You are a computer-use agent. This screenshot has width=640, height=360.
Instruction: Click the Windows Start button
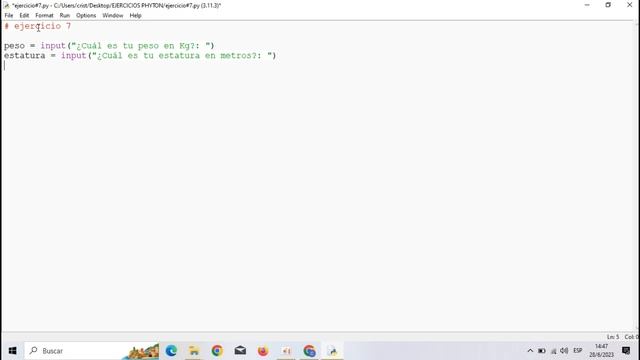tap(12, 351)
